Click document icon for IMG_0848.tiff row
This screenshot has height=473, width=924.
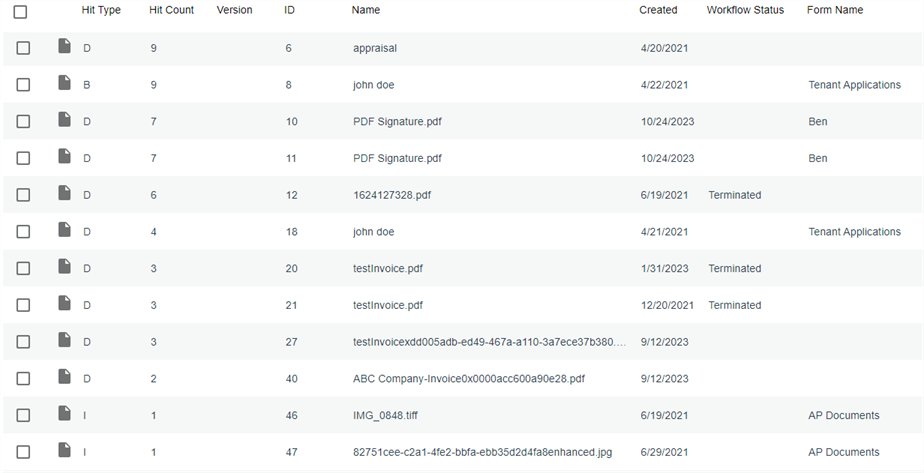(x=64, y=413)
